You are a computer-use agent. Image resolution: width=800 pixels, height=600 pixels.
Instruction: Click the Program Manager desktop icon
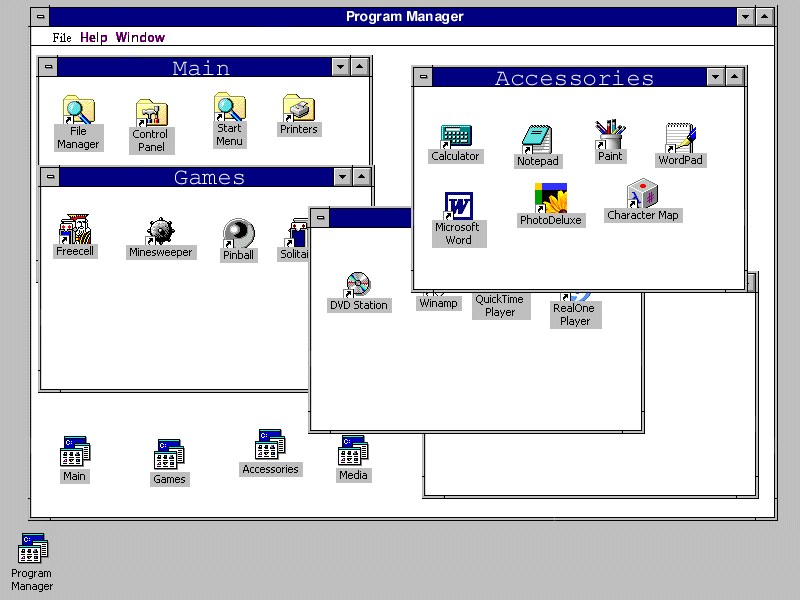(x=32, y=562)
